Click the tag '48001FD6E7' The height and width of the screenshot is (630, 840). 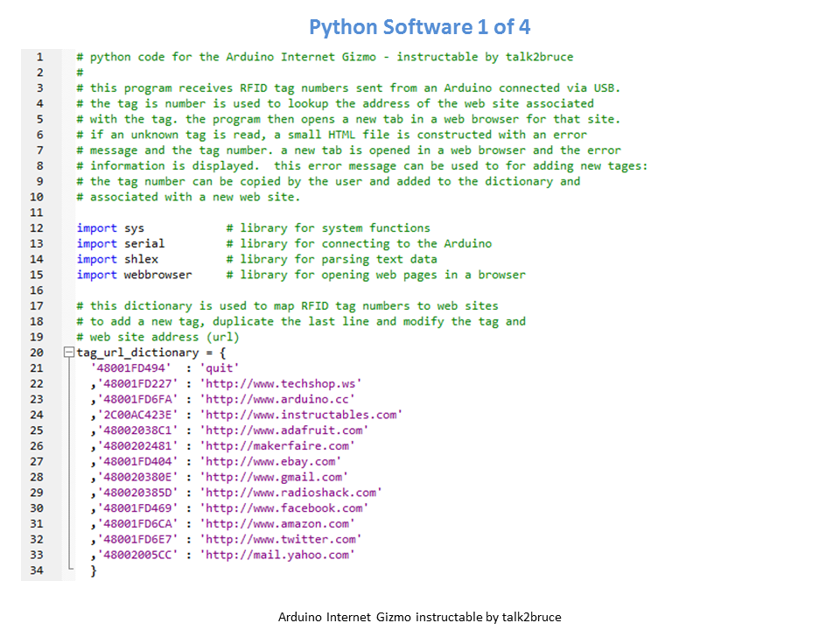137,539
